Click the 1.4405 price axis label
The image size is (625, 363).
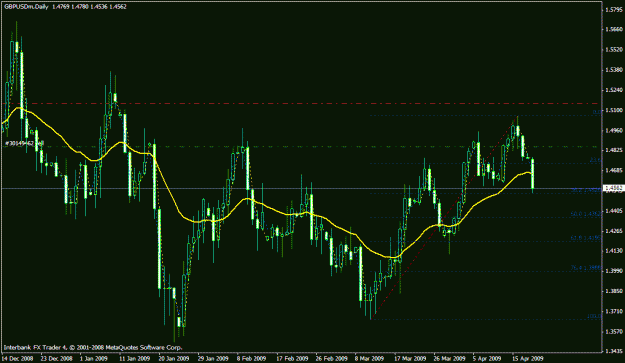614,210
